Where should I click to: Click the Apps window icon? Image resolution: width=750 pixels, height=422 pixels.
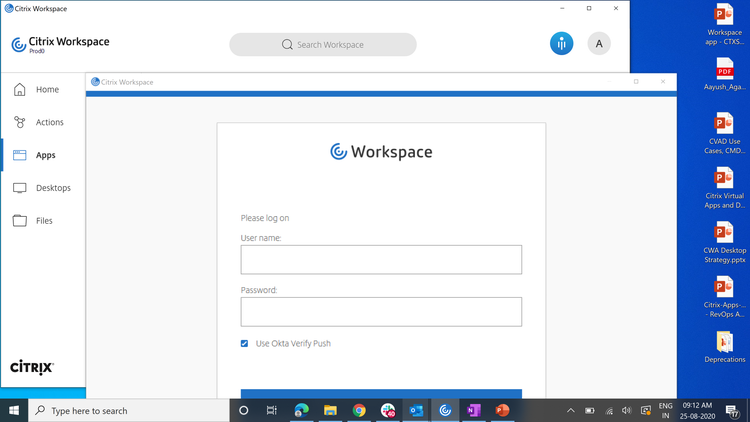coord(20,155)
